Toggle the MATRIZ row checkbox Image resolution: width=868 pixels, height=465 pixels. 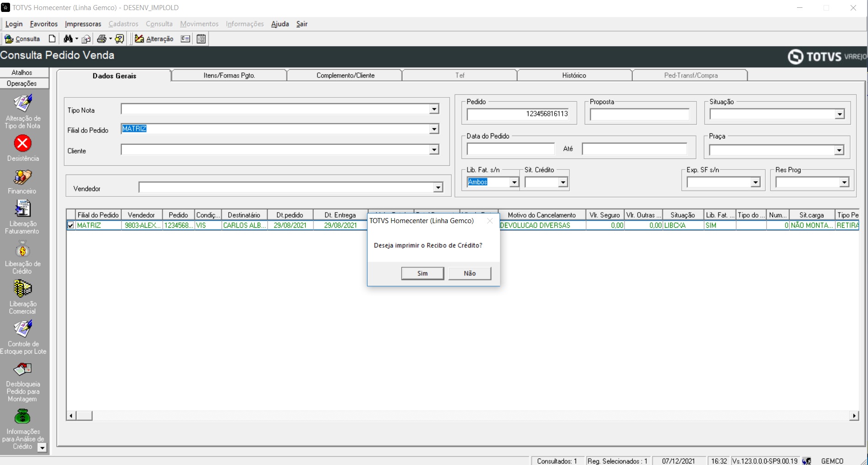(71, 225)
